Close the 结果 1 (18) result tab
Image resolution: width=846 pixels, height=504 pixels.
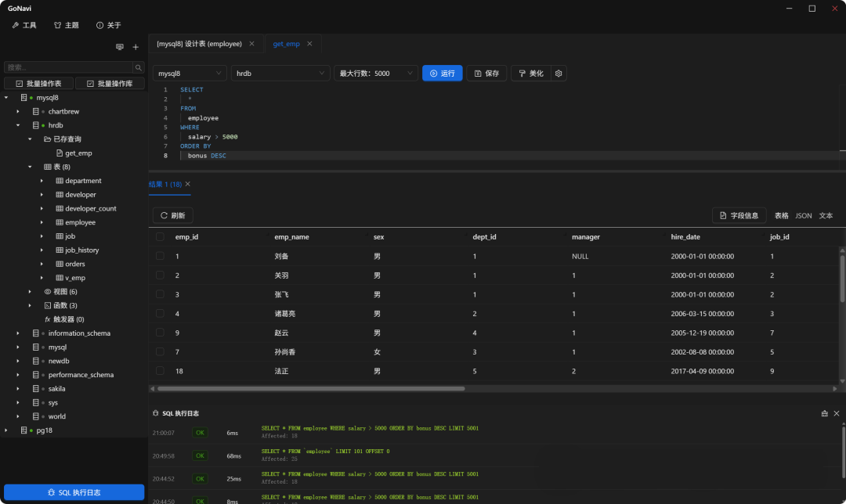[187, 184]
